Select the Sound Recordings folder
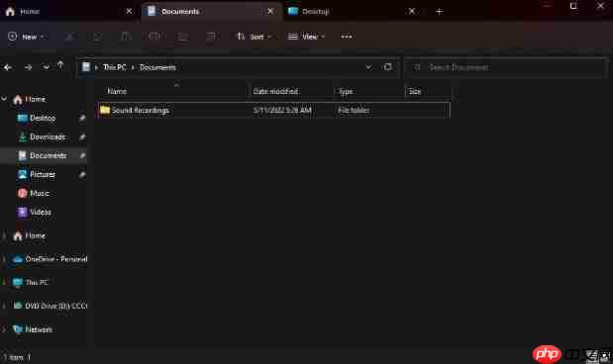The width and height of the screenshot is (613, 364). coord(273,110)
